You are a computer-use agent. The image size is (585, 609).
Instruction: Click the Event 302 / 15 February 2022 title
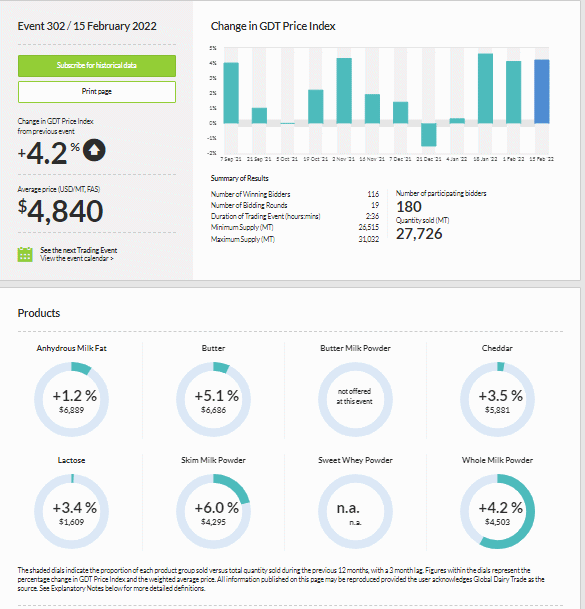coord(87,26)
